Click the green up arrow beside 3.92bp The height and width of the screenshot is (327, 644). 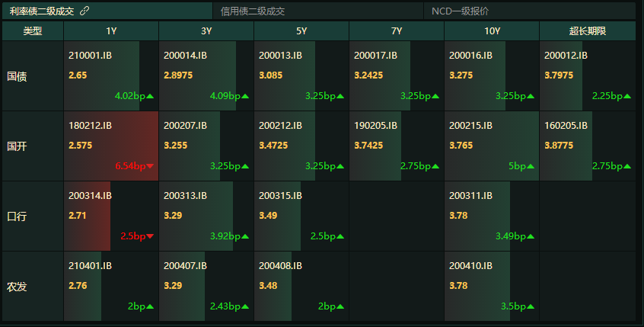[245, 236]
